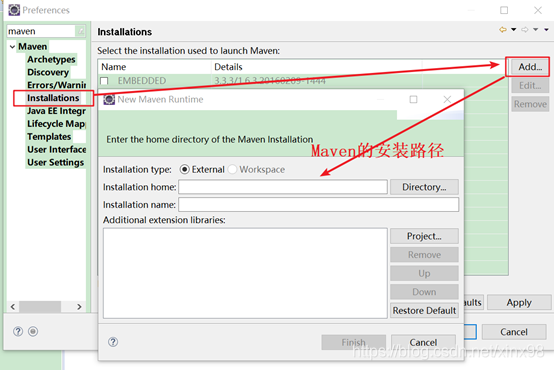Select Workspace installation type radio
Viewport: 554px width, 370px height.
click(232, 169)
